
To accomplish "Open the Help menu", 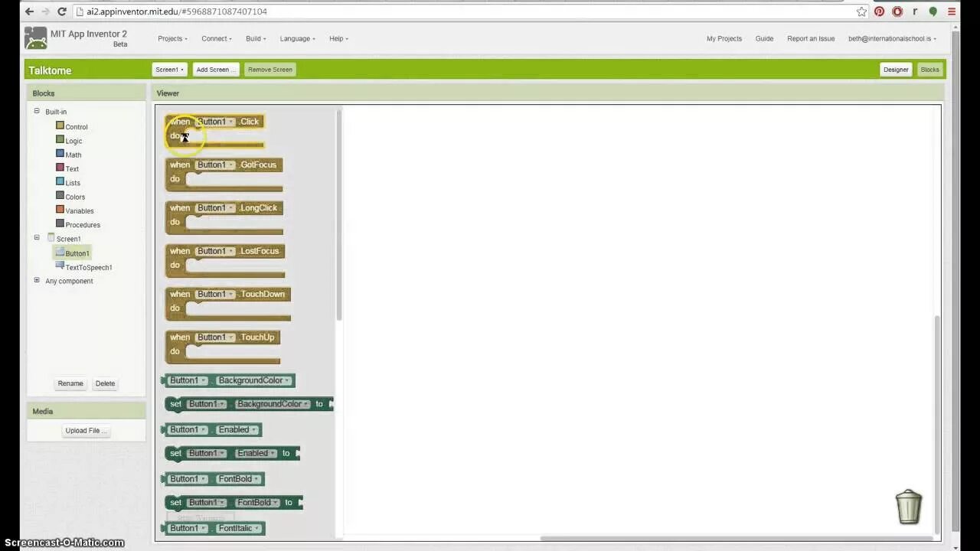I will tap(338, 38).
